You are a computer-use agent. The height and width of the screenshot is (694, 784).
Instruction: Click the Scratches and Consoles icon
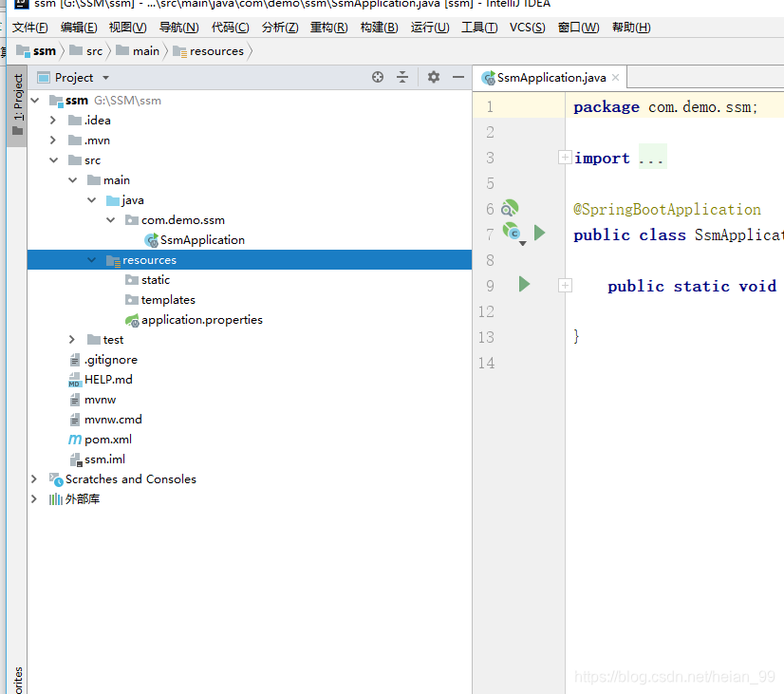point(56,479)
